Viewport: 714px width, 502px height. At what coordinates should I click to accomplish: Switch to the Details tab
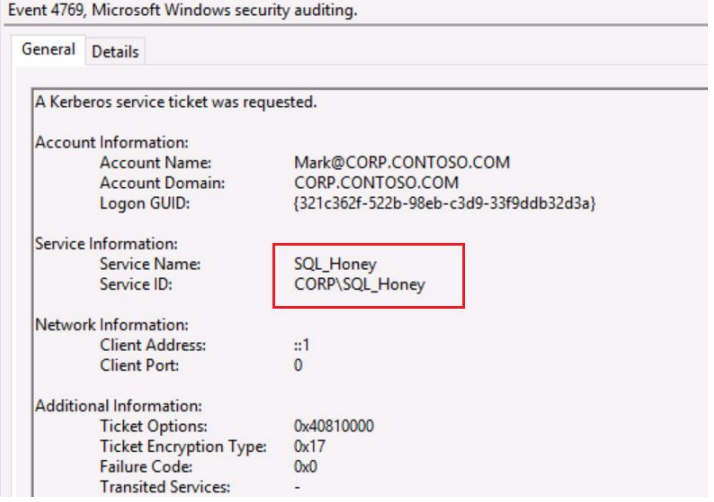click(115, 52)
